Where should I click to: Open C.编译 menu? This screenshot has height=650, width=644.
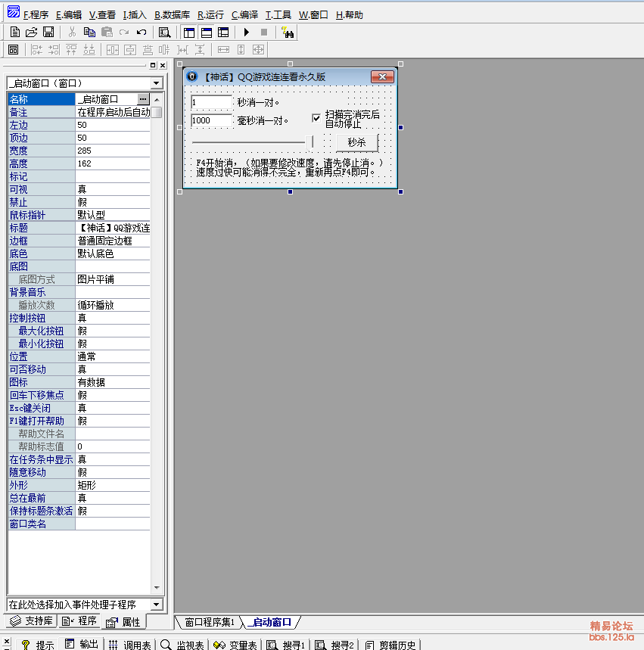coord(244,15)
